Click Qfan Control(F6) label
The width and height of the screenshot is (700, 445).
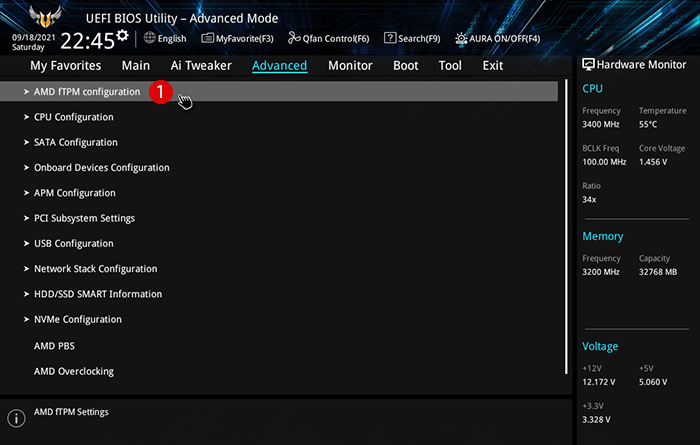[336, 39]
